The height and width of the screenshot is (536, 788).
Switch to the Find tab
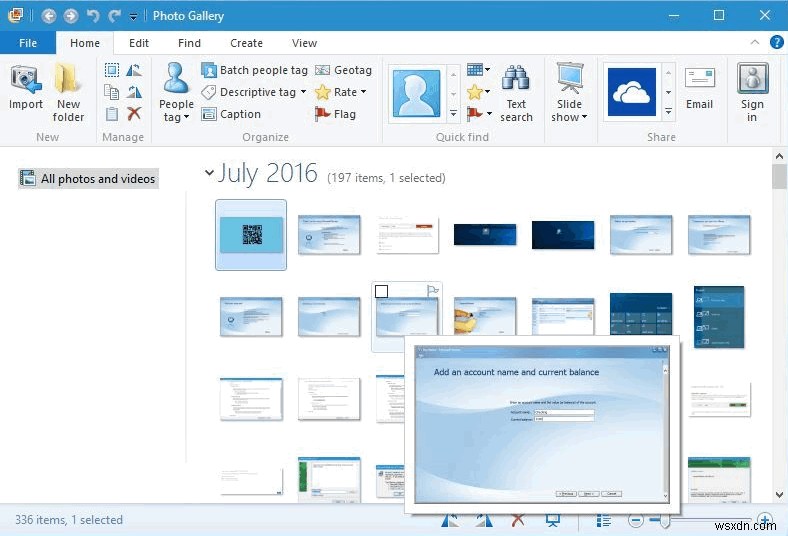pos(189,43)
